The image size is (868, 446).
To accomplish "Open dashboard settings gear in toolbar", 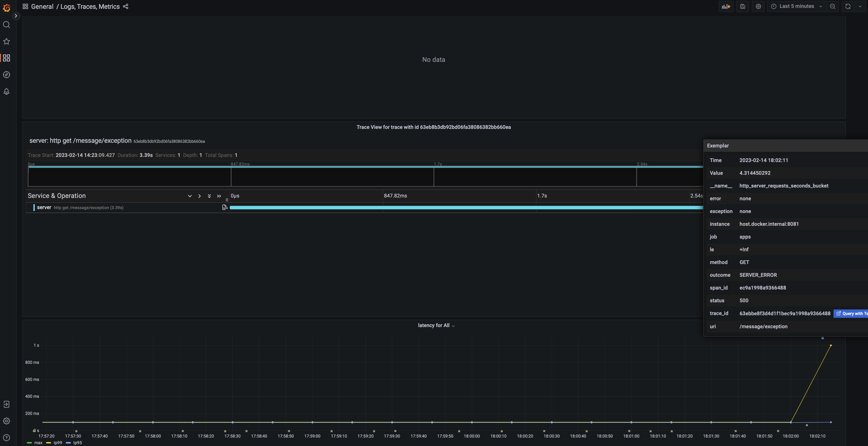I will coord(758,6).
